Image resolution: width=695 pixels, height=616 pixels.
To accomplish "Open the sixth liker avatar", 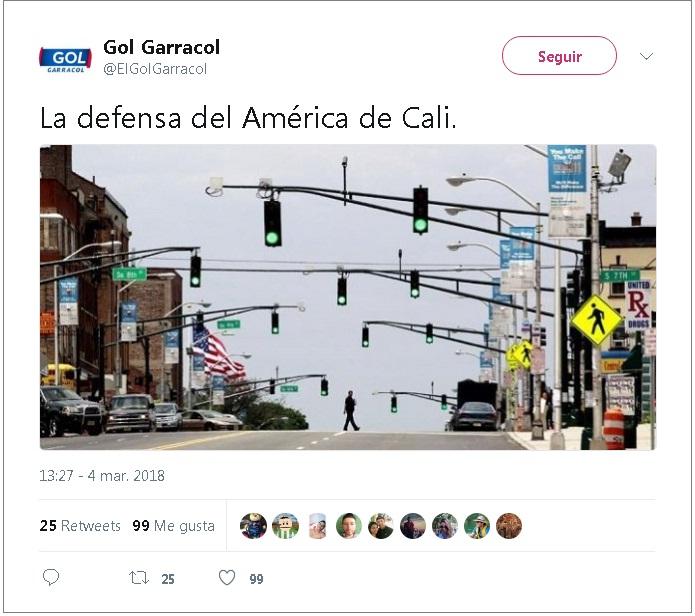I will 413,526.
